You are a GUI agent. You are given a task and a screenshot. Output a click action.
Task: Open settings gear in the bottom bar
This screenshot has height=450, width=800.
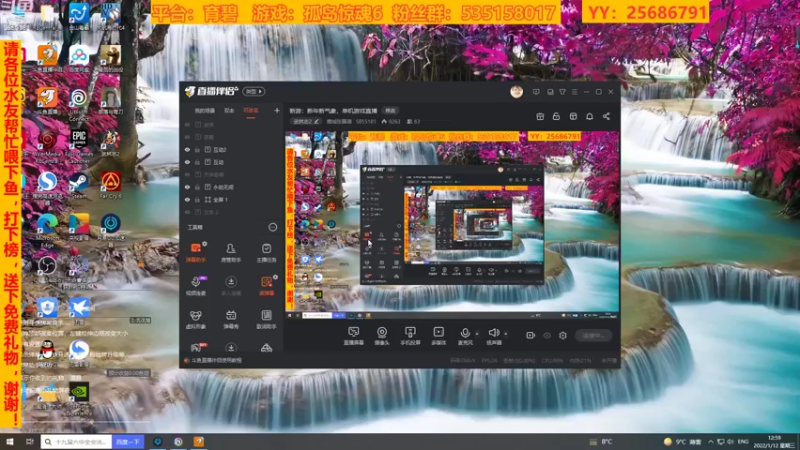[563, 335]
